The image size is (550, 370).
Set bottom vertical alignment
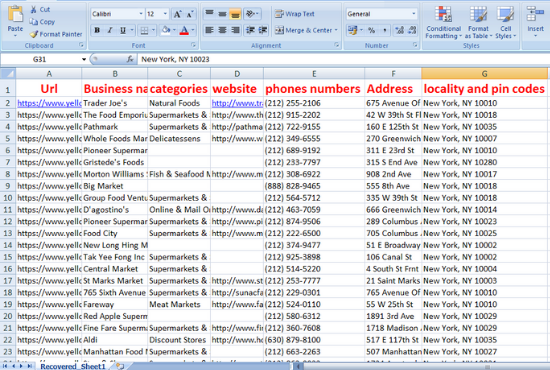pyautogui.click(x=235, y=14)
